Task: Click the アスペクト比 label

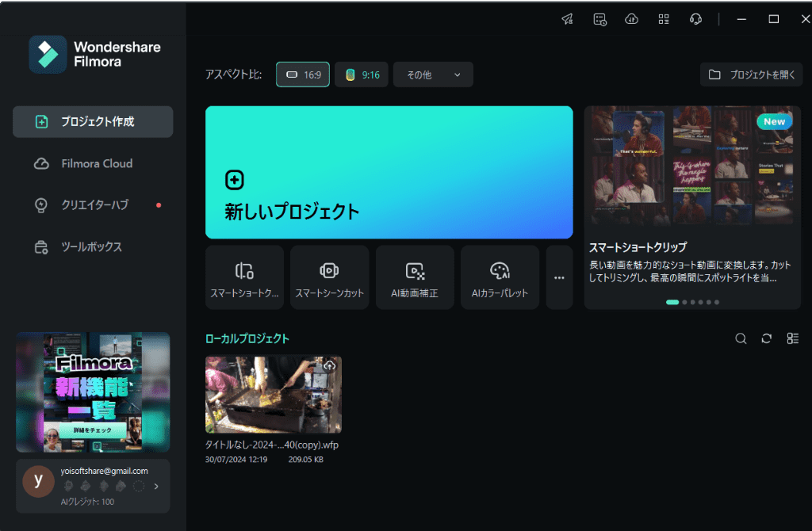Action: [x=234, y=74]
